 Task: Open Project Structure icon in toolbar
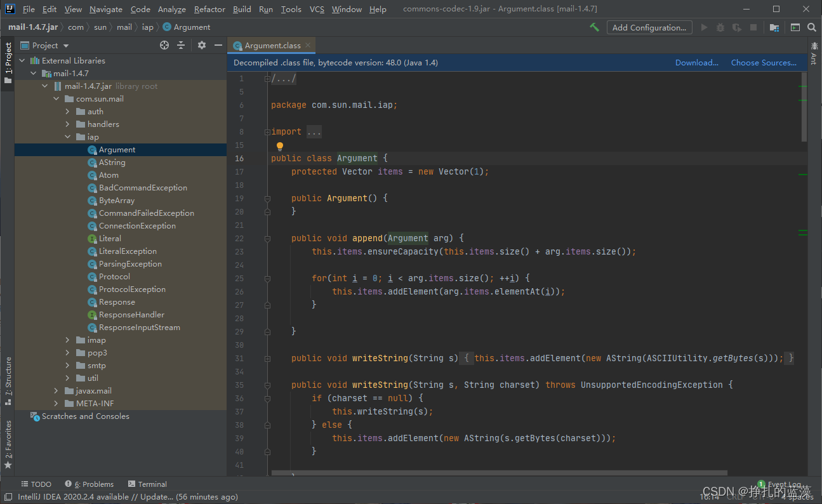pos(774,27)
